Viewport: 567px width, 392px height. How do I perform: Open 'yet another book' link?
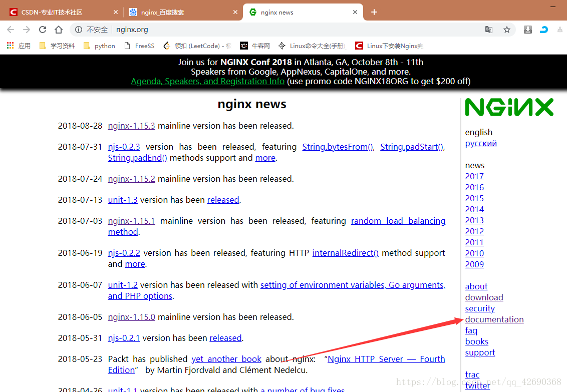coord(226,359)
